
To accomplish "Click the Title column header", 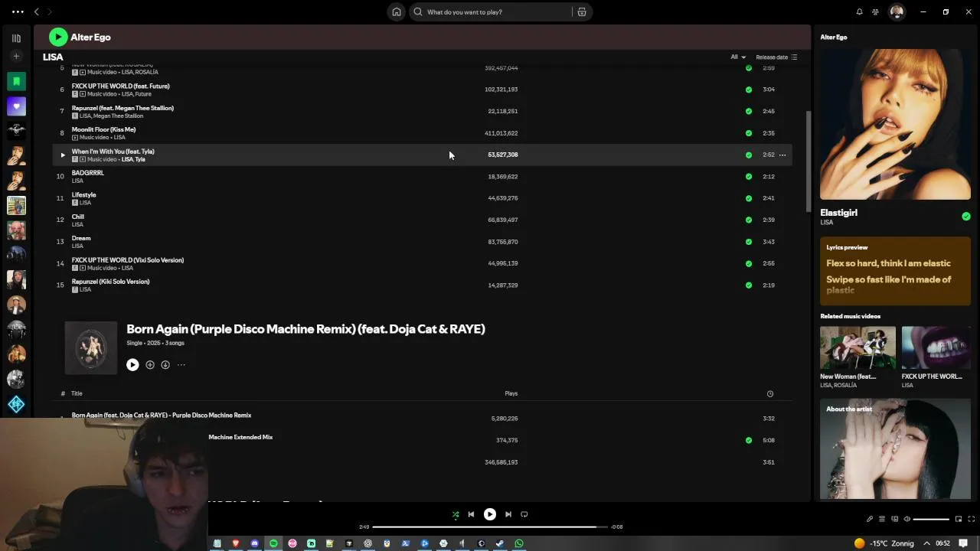I will click(x=77, y=393).
